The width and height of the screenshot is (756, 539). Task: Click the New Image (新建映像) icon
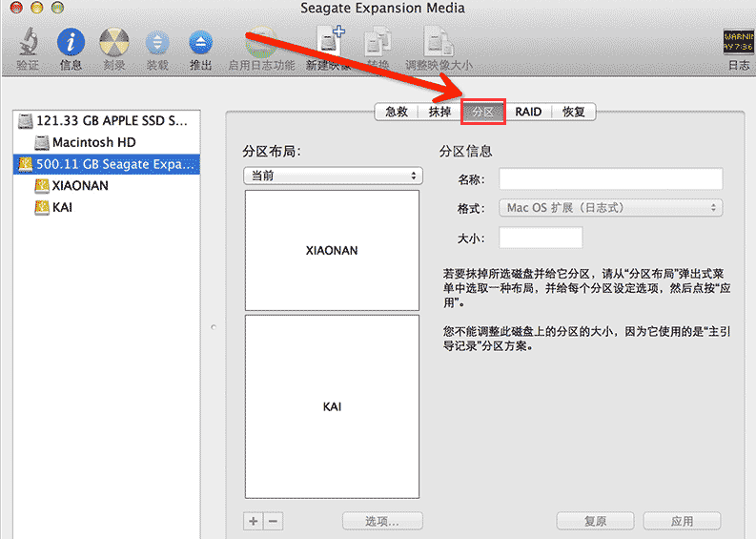[330, 41]
